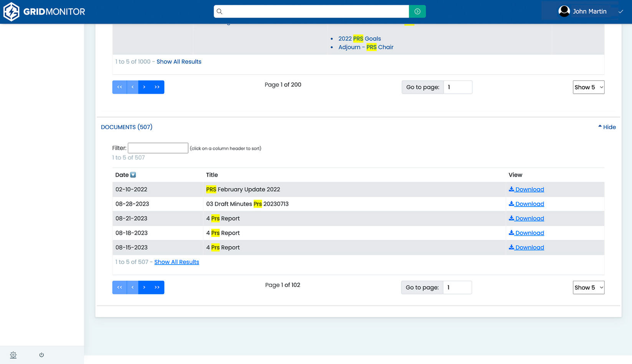Go to previous page in upper pager
Viewport: 632px width, 364px height.
(x=132, y=87)
